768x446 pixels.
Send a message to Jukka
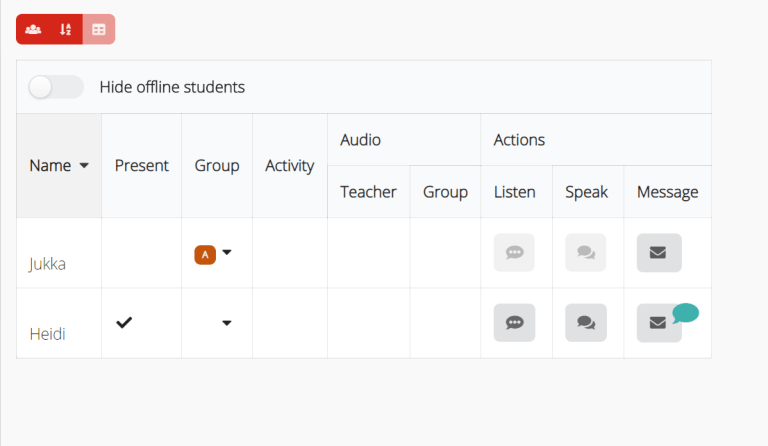point(658,253)
